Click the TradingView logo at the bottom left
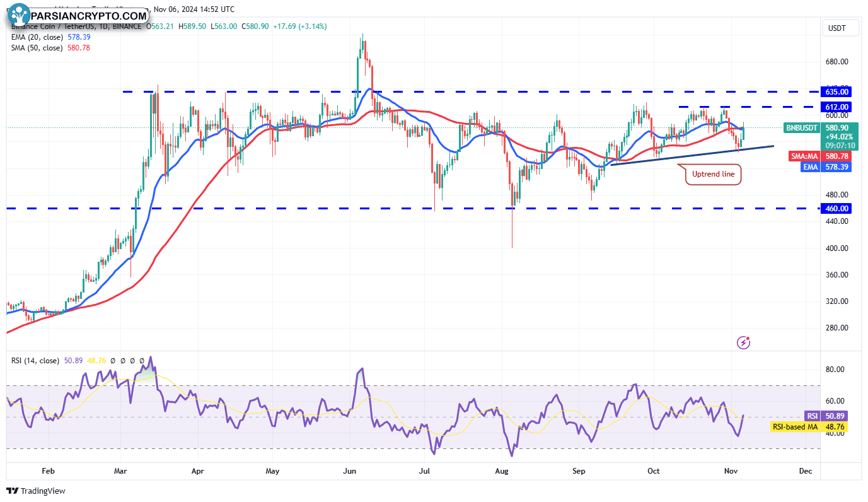Viewport: 868px width, 502px height. click(36, 491)
